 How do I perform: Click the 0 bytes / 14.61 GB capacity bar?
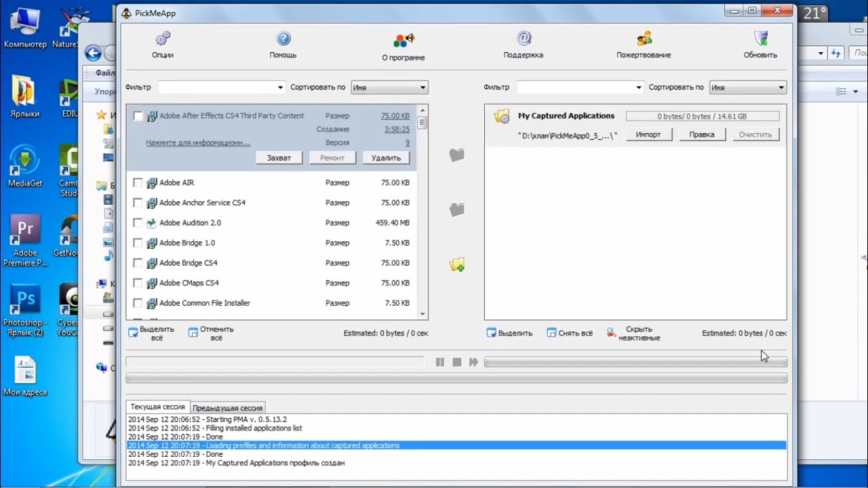(703, 117)
